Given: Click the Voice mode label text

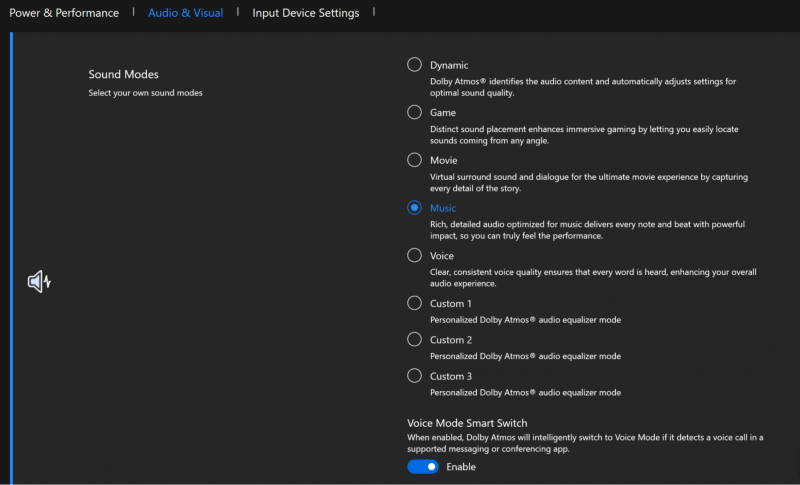Looking at the screenshot, I should (442, 256).
